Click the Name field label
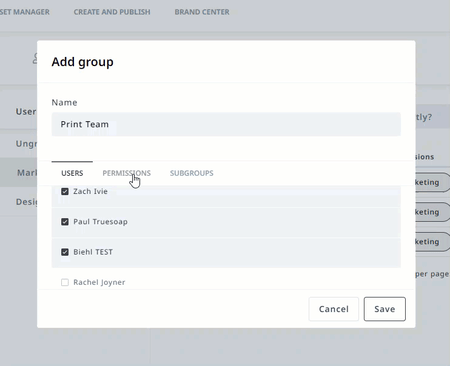 point(64,102)
